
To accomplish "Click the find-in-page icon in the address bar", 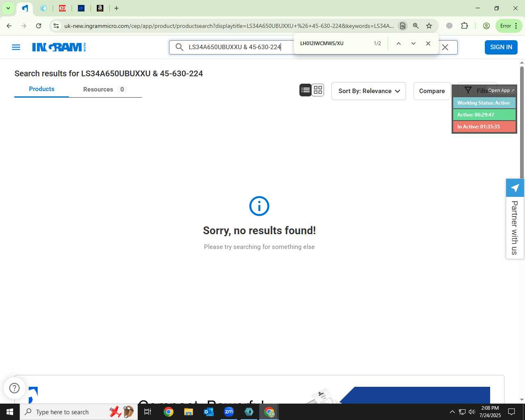I will [x=403, y=26].
